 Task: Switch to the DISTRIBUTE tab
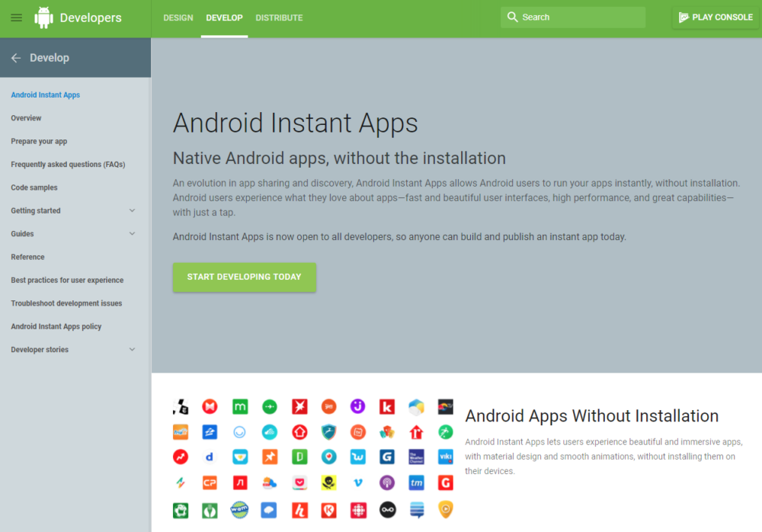[x=279, y=17]
